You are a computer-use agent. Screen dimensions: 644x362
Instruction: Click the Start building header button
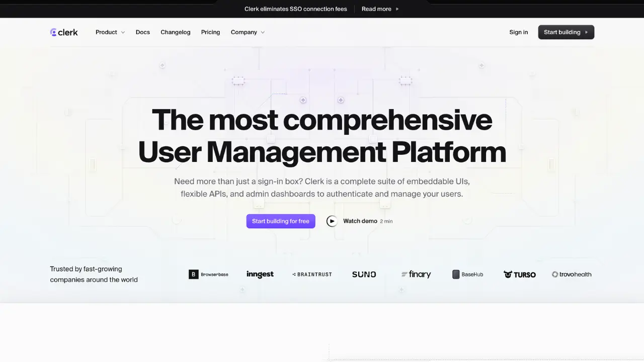coord(566,32)
